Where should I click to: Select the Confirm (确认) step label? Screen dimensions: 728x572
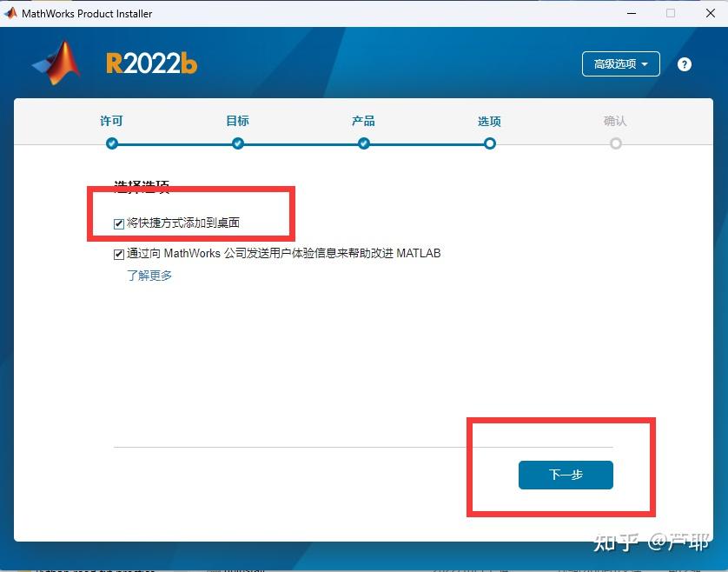(x=615, y=121)
